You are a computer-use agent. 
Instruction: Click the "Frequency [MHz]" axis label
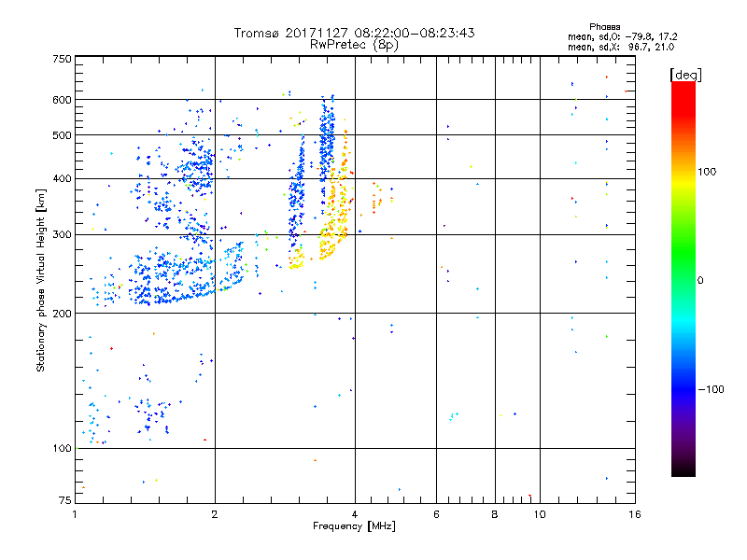(x=354, y=526)
